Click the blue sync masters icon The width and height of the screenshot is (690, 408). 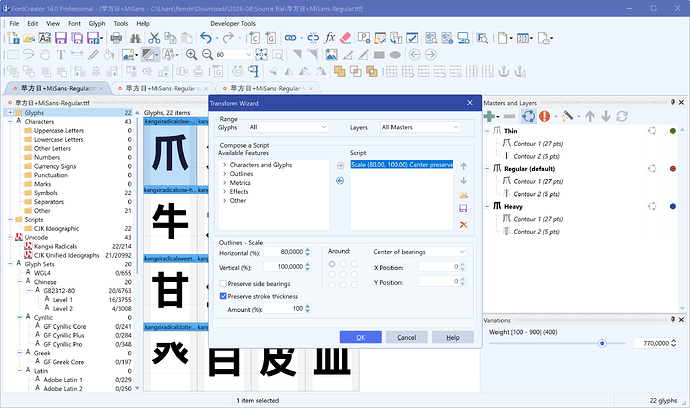coord(528,117)
